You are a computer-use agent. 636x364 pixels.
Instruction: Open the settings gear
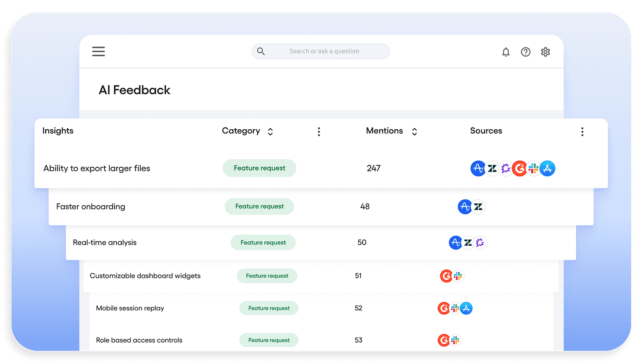pos(545,52)
